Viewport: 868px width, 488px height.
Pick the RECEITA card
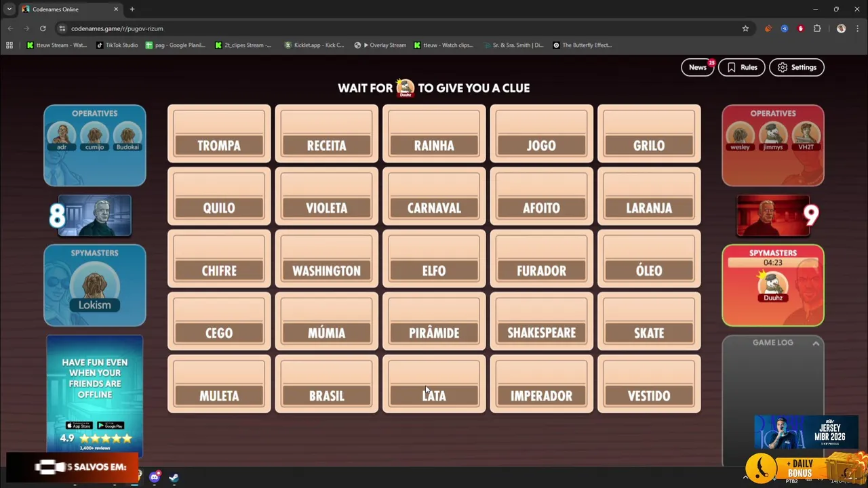(x=326, y=134)
